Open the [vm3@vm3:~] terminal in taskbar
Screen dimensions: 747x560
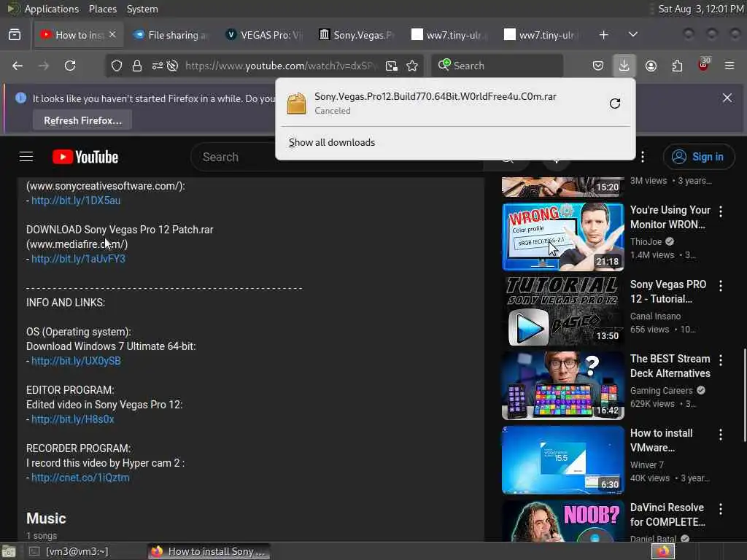(76, 551)
